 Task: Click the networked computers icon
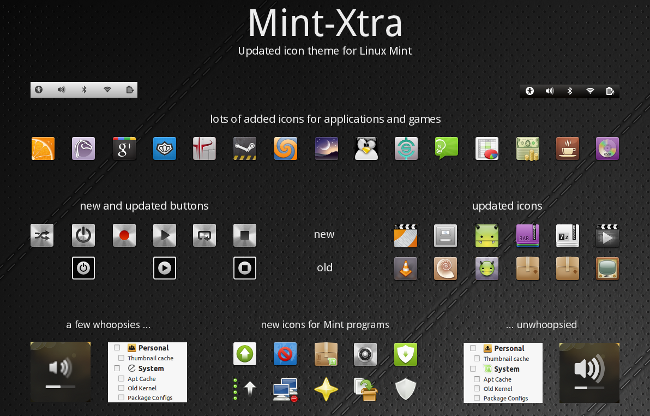click(285, 389)
